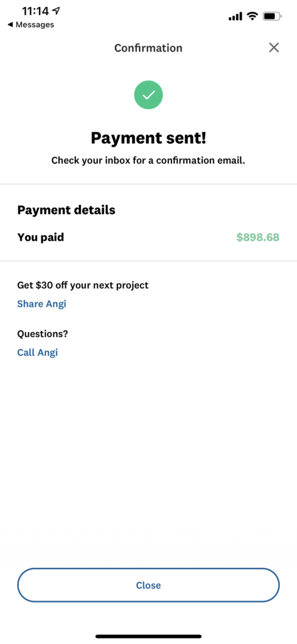Open the Share Angi link
The width and height of the screenshot is (297, 644).
pyautogui.click(x=41, y=304)
